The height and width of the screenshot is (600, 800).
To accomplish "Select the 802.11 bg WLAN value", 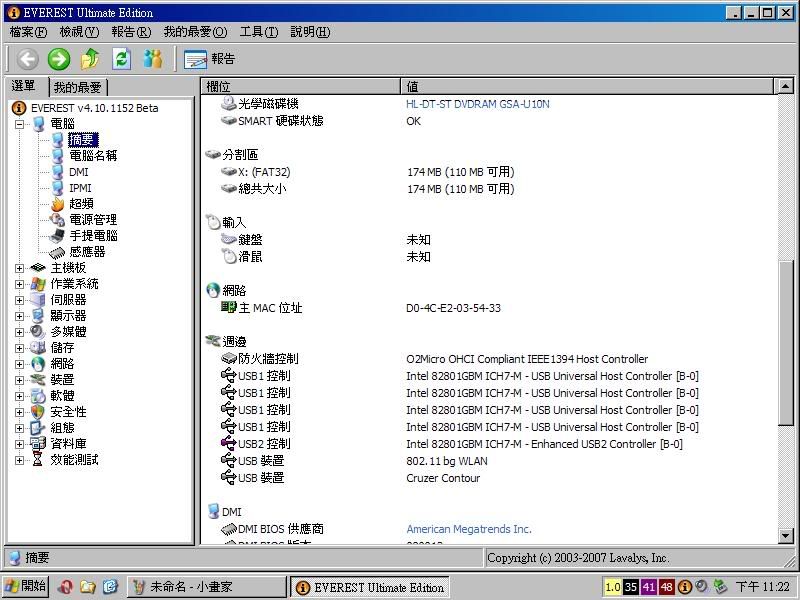I will [x=447, y=461].
